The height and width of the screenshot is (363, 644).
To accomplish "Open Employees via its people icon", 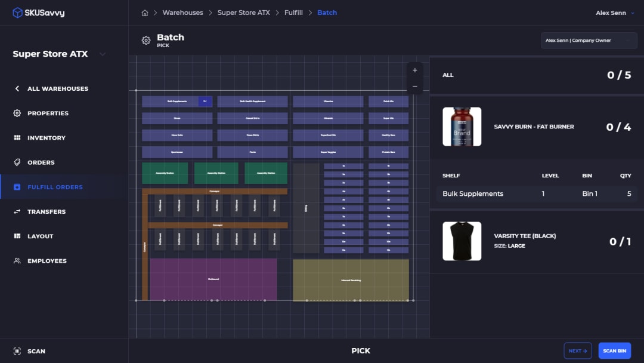I will (17, 261).
